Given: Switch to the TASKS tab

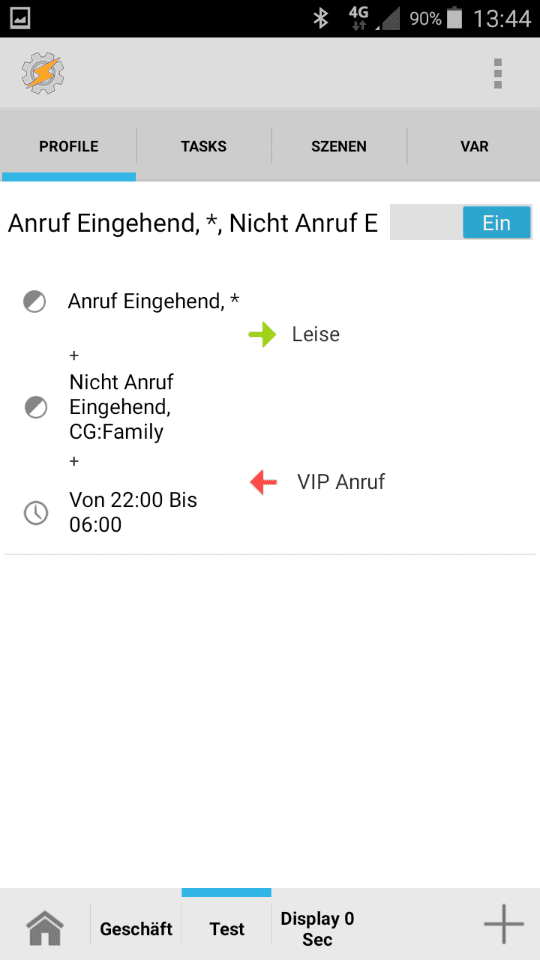Looking at the screenshot, I should tap(204, 146).
